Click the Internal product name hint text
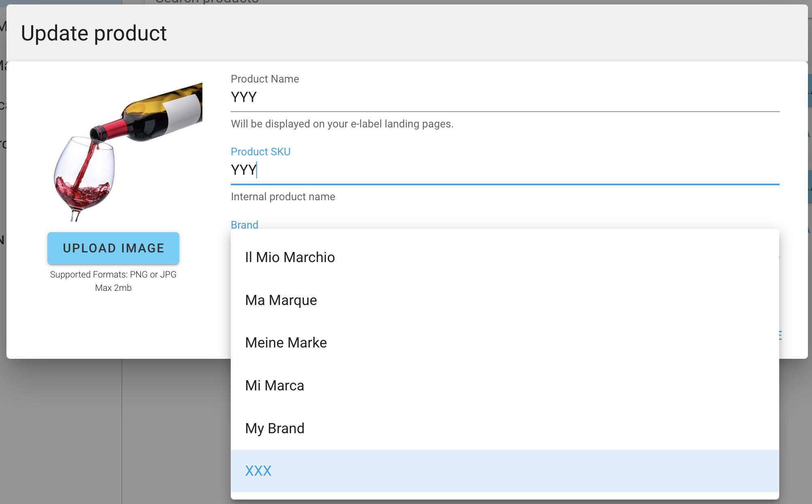Image resolution: width=812 pixels, height=504 pixels. (283, 197)
